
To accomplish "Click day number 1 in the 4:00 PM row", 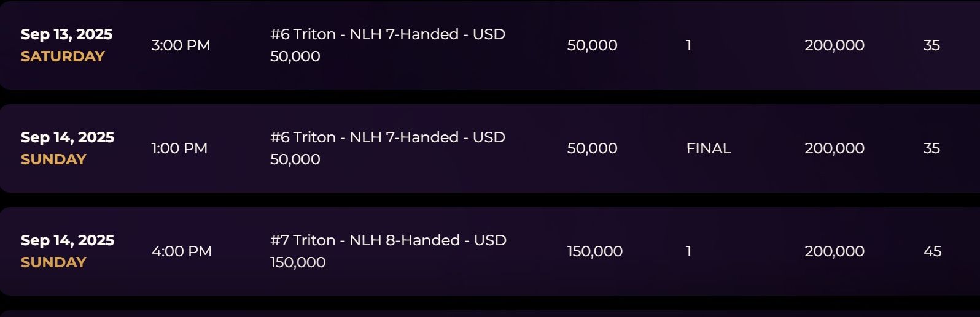I will pyautogui.click(x=688, y=251).
